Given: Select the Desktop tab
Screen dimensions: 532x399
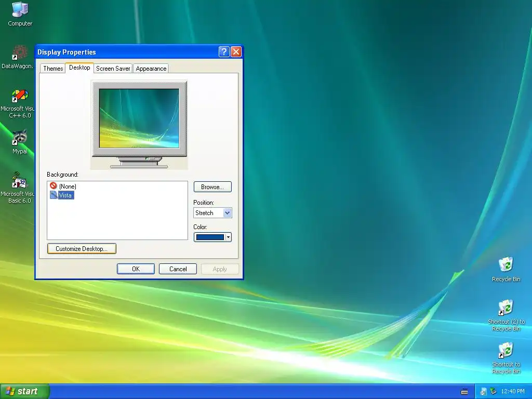Looking at the screenshot, I should pos(79,68).
